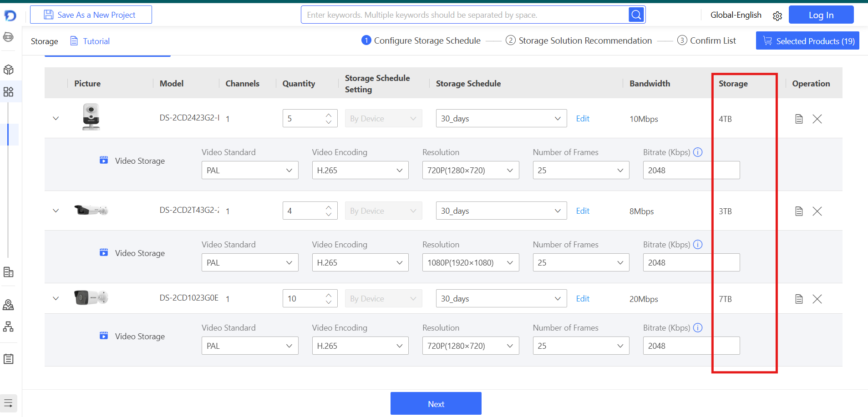Collapse the DS-2CD2423G2 row chevron
Image resolution: width=868 pixels, height=417 pixels.
56,119
